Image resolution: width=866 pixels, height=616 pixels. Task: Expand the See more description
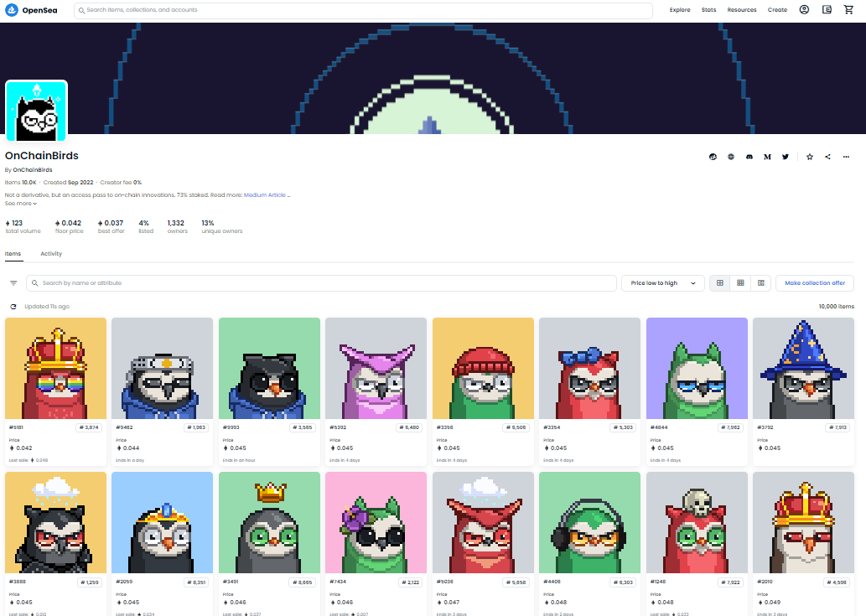click(x=21, y=204)
